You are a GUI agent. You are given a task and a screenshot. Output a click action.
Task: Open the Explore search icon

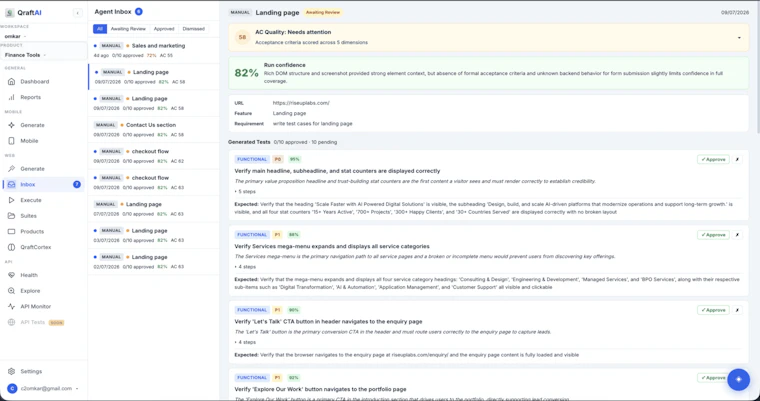[12, 290]
